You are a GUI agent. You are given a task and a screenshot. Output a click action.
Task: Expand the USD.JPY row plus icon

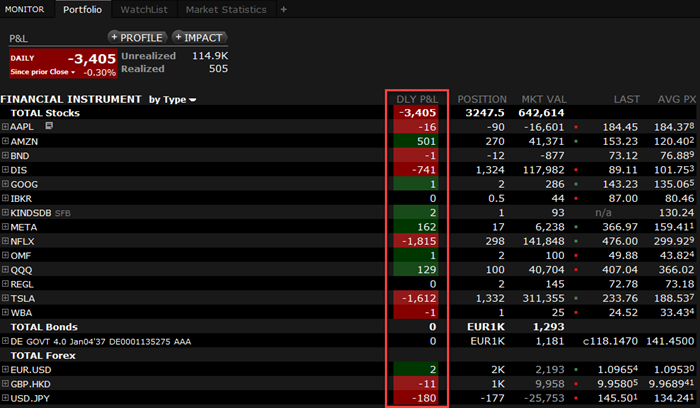[5, 398]
